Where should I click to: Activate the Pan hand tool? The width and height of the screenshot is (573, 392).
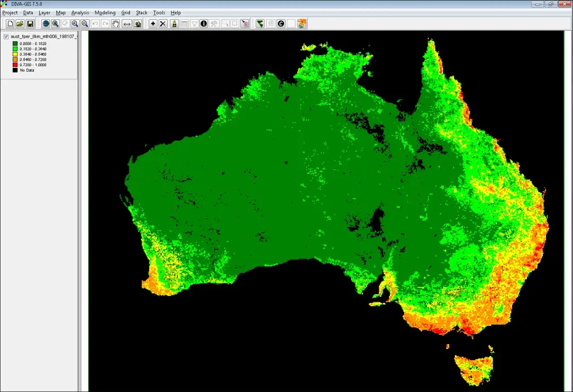(115, 24)
